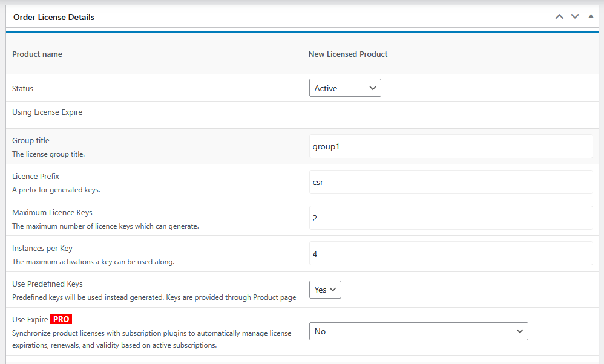Click the New Licensed Product text
The height and width of the screenshot is (364, 604).
348,54
